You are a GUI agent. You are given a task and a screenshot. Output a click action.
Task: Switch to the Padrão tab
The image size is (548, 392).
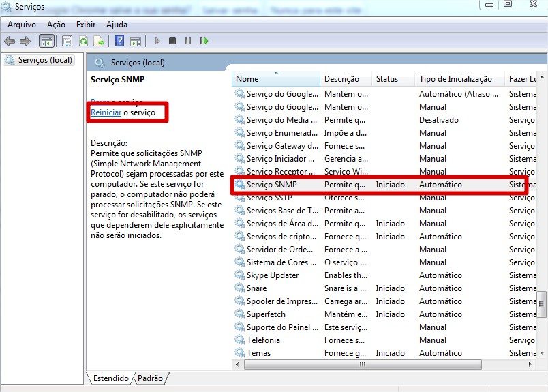tap(151, 378)
